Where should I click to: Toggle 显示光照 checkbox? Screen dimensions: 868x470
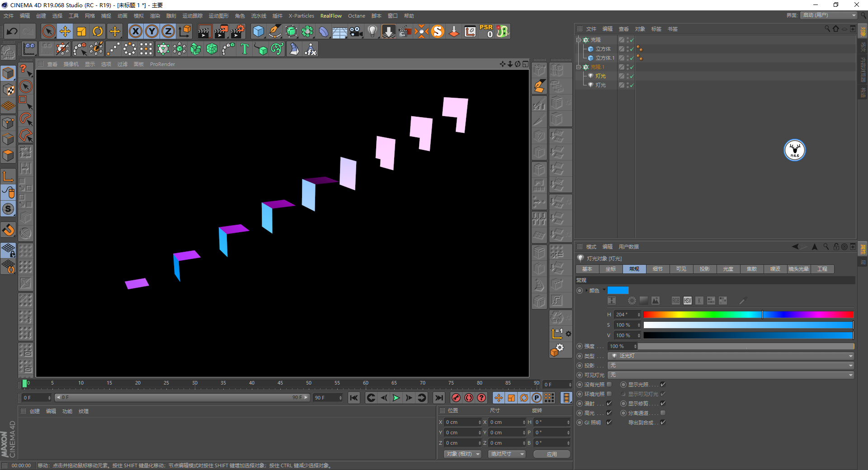(x=663, y=385)
